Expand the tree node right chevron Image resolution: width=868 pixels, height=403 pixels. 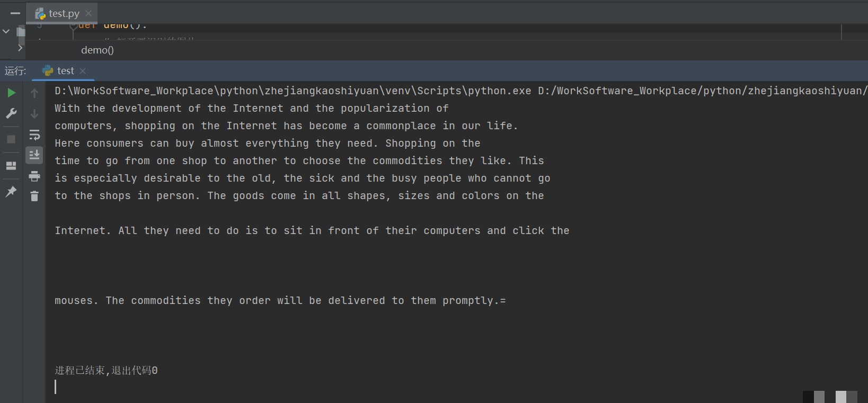(x=20, y=48)
